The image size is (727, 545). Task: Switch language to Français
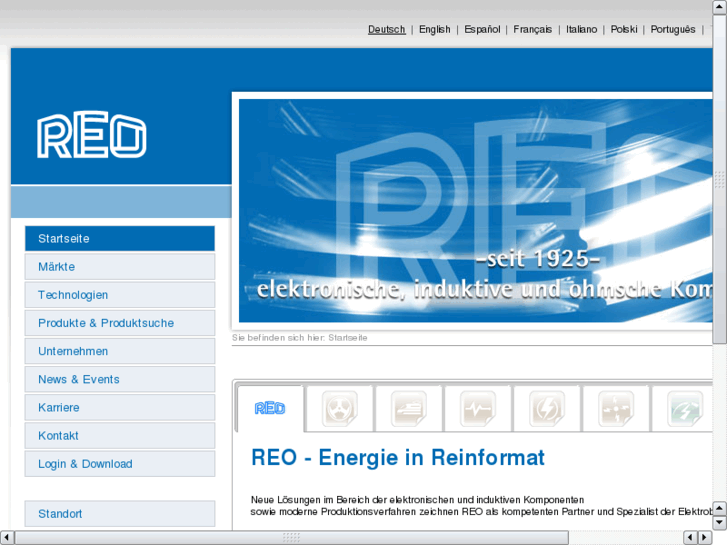tap(532, 29)
